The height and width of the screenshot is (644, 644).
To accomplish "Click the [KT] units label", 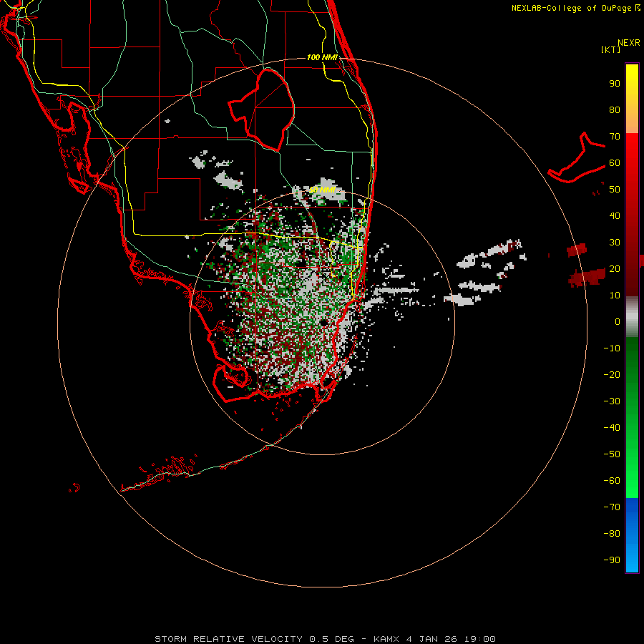I will 610,49.
